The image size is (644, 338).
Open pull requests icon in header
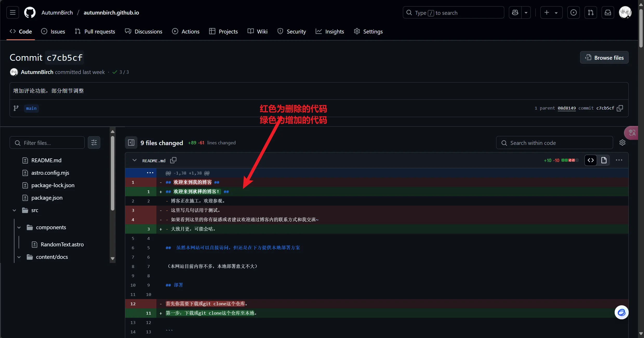click(590, 12)
